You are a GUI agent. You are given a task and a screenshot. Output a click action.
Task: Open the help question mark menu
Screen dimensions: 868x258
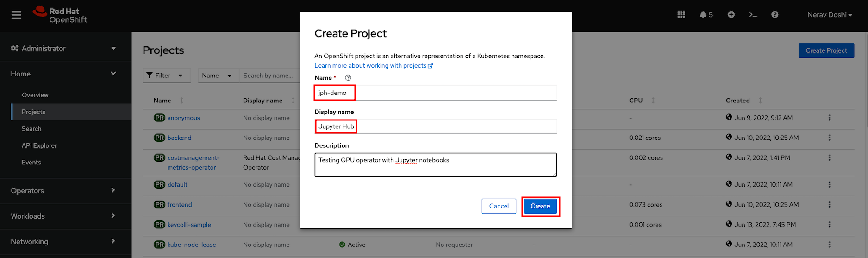774,15
